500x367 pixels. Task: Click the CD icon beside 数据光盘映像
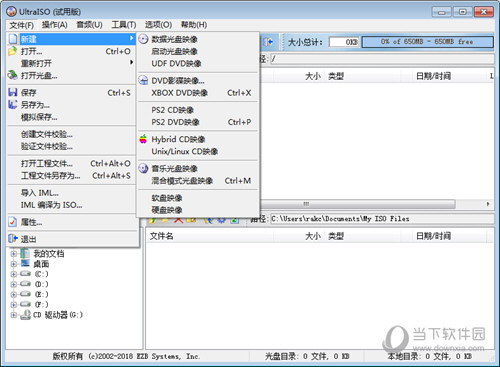pyautogui.click(x=143, y=39)
